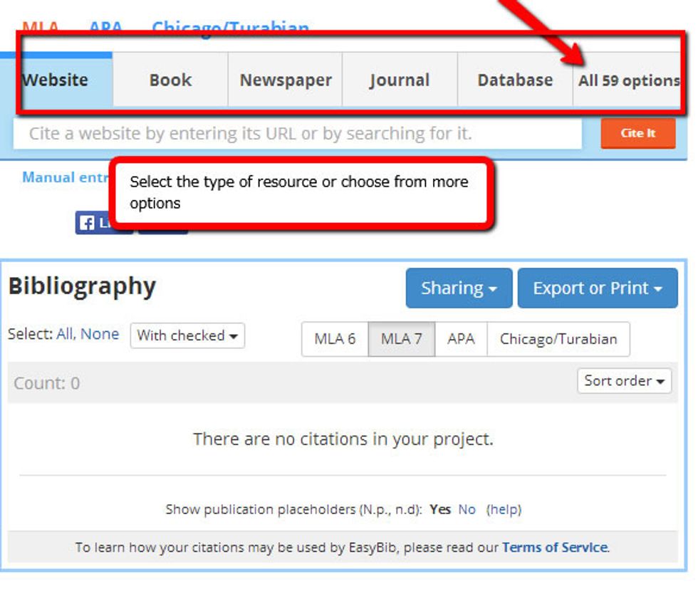Screen dimensions: 698x616
Task: Select the MLA 7 format button
Action: pyautogui.click(x=401, y=339)
